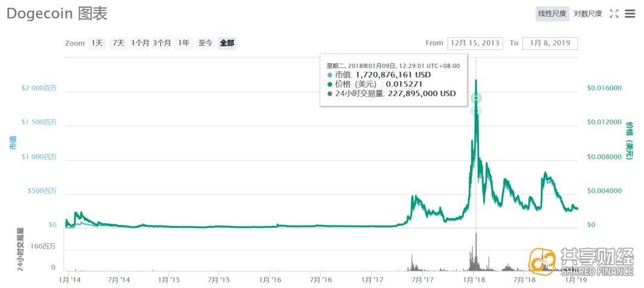Screen dimensions: 644x288
Task: Click the green price marker on the peak
Action: coord(476,98)
